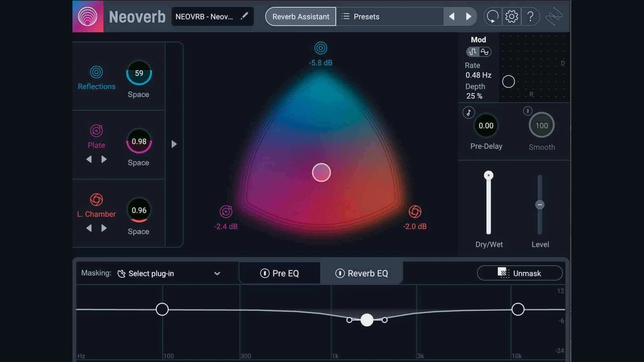
Task: Go to the previous preset arrow
Action: pos(452,16)
